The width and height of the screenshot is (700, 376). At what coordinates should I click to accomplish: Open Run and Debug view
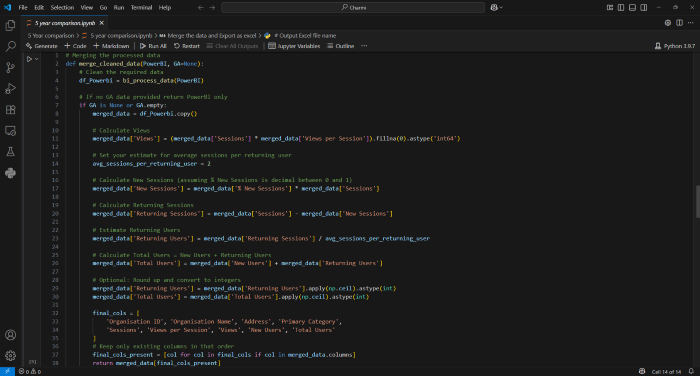[x=10, y=88]
